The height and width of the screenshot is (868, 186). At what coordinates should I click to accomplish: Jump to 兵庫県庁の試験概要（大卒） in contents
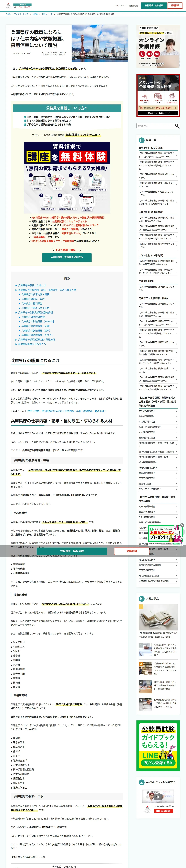point(36,326)
